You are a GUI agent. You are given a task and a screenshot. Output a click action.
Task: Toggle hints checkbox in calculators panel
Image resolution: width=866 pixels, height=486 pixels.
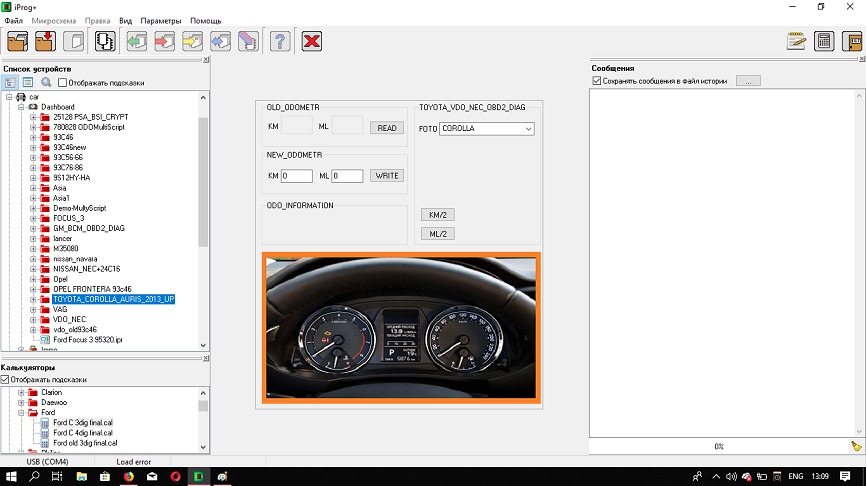point(6,380)
